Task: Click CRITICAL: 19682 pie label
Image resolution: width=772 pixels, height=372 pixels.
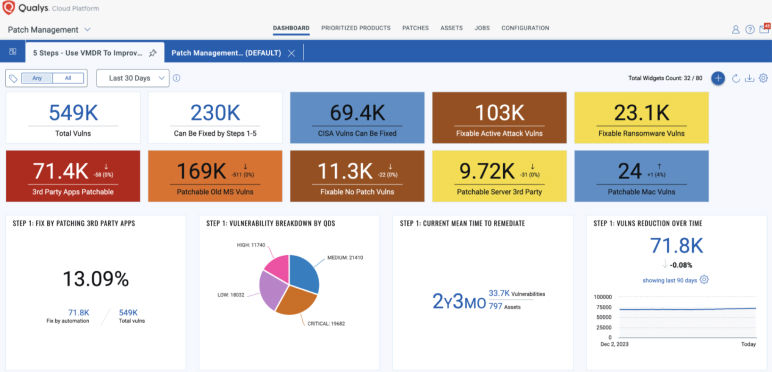Action: pos(326,324)
